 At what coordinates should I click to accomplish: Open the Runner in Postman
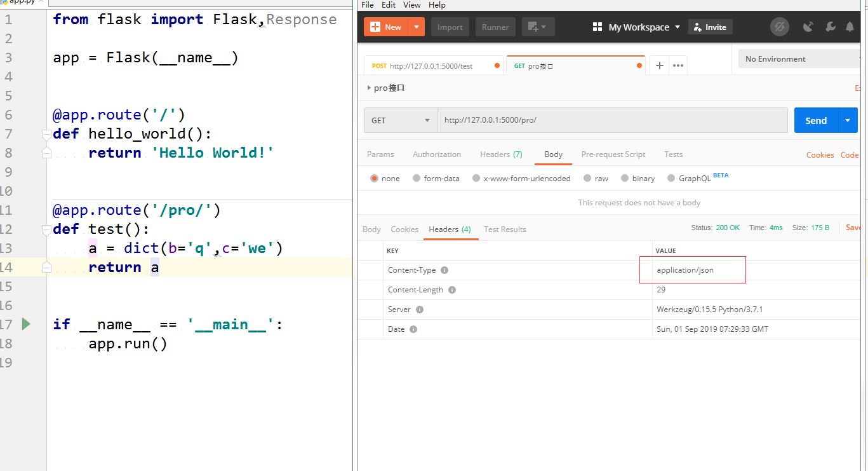point(495,27)
